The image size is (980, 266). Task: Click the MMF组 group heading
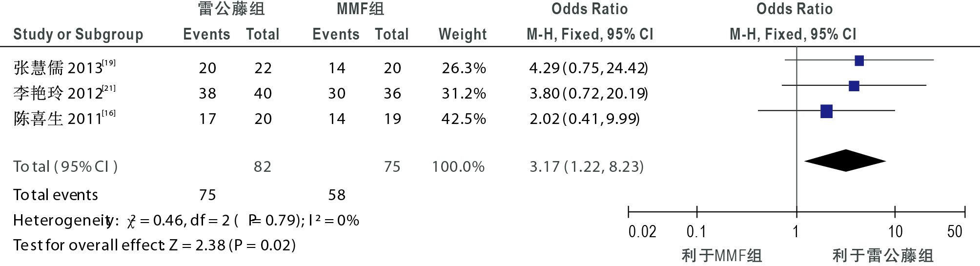tap(361, 9)
